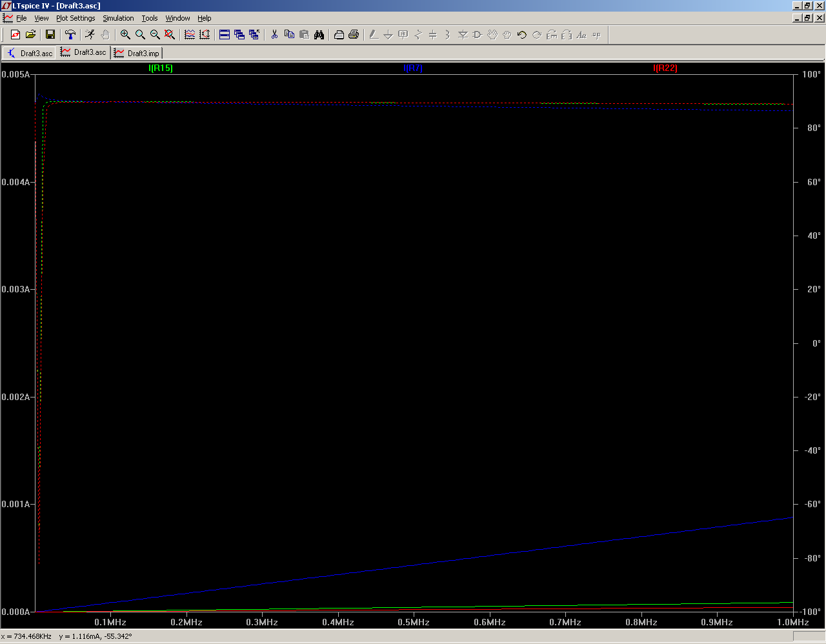Image resolution: width=826 pixels, height=644 pixels.
Task: Open the File menu
Action: (21, 18)
